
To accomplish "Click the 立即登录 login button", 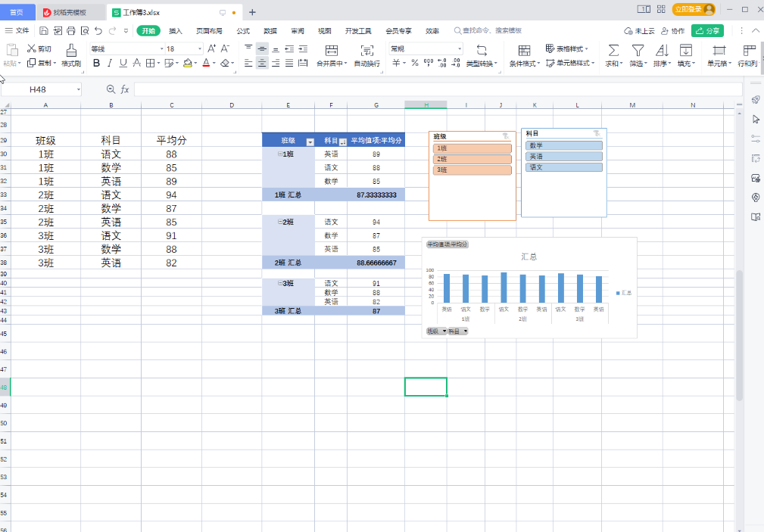I will click(693, 10).
